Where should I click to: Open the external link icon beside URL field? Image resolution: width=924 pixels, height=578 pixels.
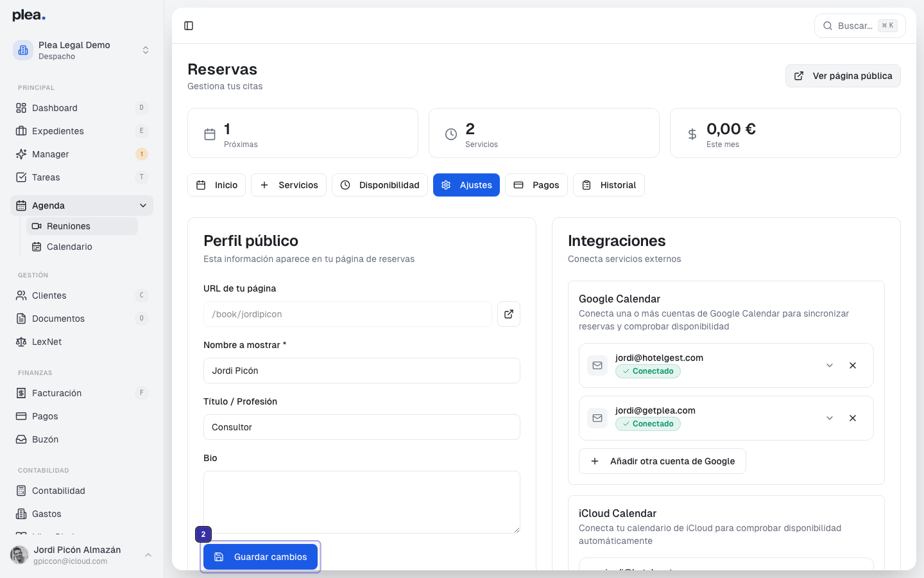pyautogui.click(x=508, y=314)
